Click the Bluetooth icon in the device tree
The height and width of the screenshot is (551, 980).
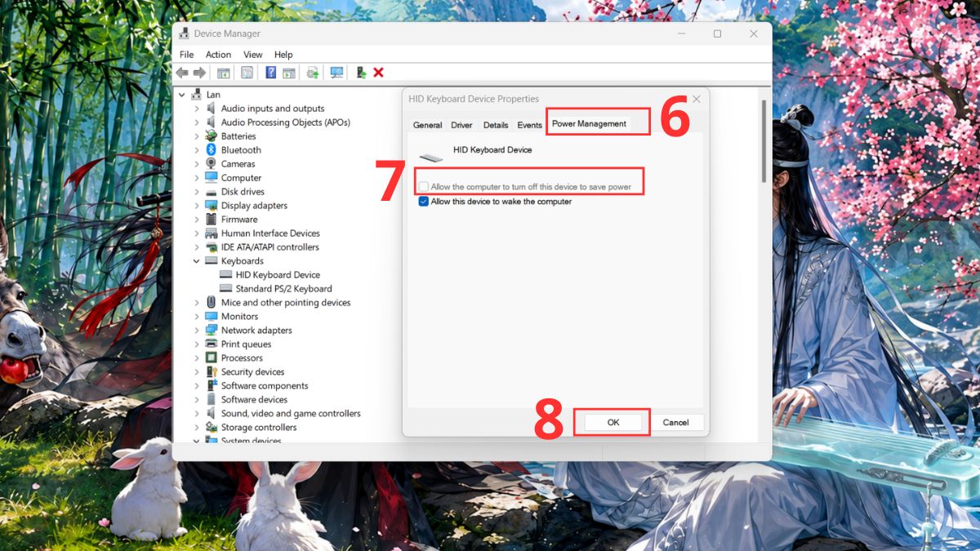tap(212, 150)
